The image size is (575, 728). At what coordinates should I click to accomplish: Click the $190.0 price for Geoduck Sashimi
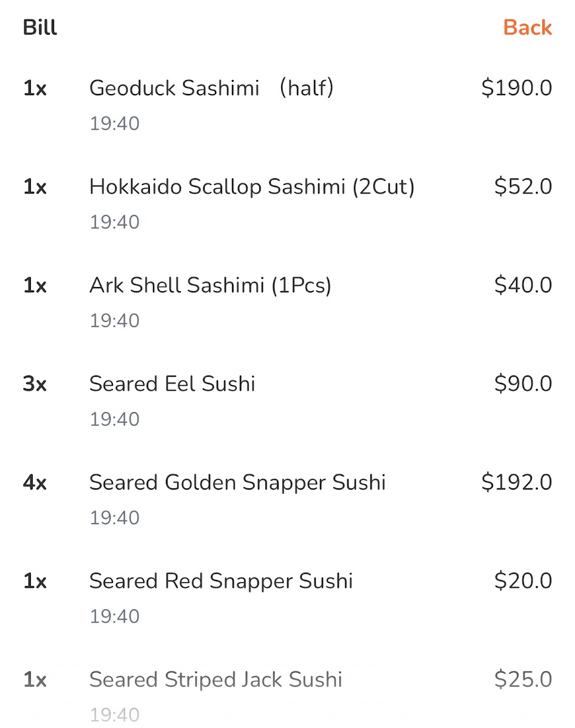coord(517,89)
